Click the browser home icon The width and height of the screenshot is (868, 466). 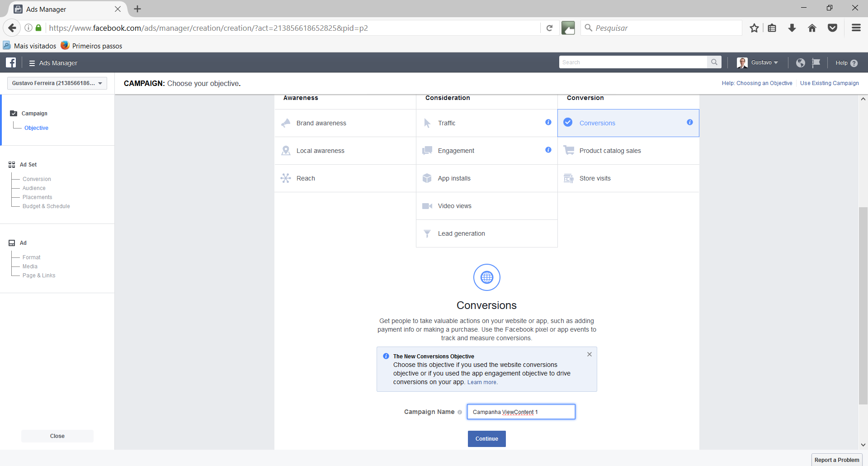(x=812, y=28)
